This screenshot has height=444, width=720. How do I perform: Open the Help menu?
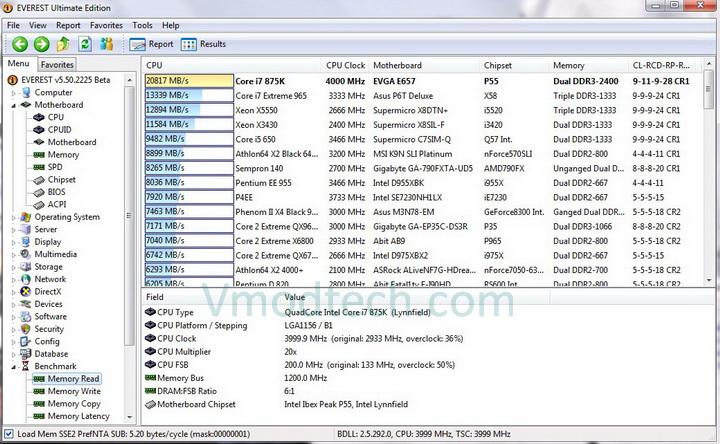coord(170,25)
